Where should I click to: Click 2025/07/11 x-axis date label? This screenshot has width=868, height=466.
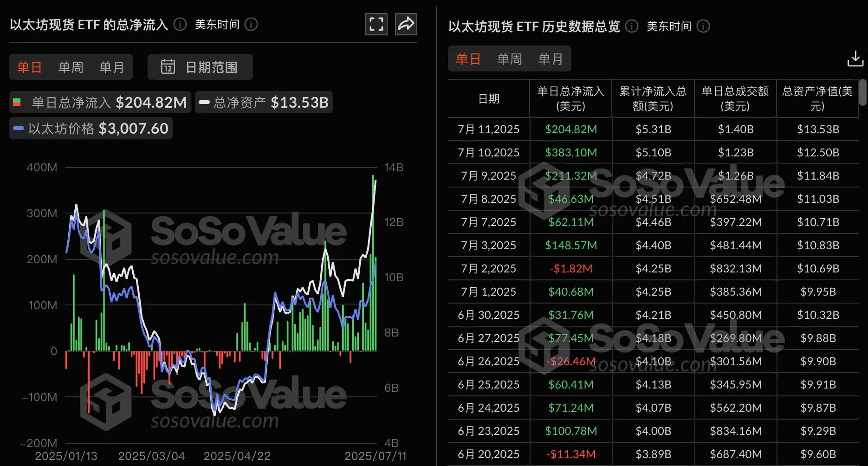(x=375, y=456)
